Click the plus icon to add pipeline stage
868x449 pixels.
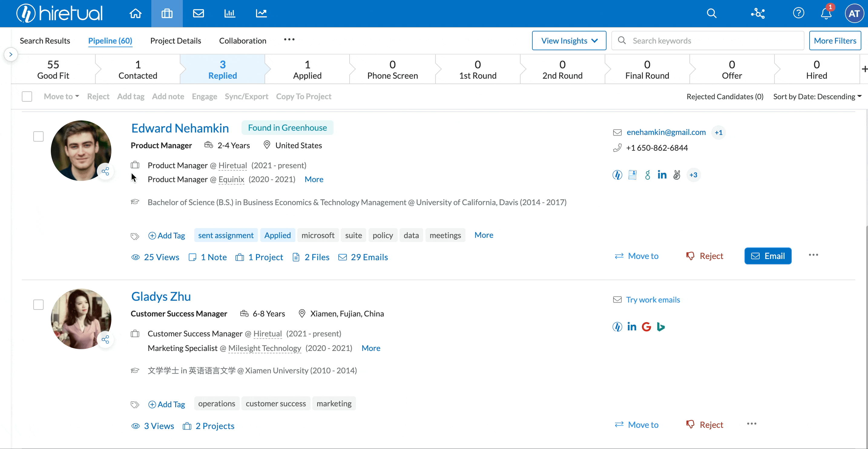click(864, 69)
